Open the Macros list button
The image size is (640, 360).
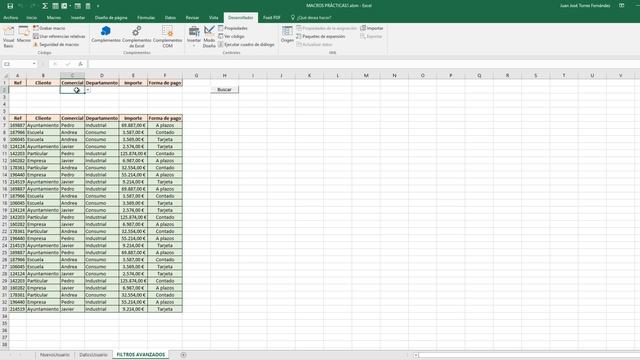24,34
